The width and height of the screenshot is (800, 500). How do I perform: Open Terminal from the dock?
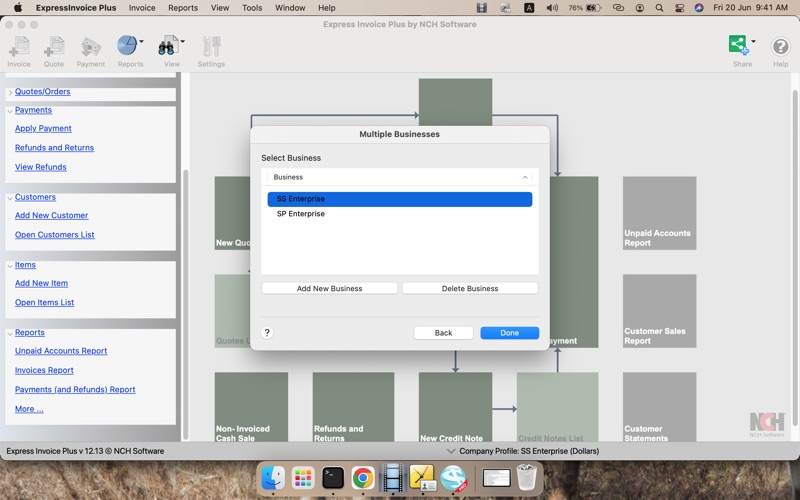click(x=333, y=478)
